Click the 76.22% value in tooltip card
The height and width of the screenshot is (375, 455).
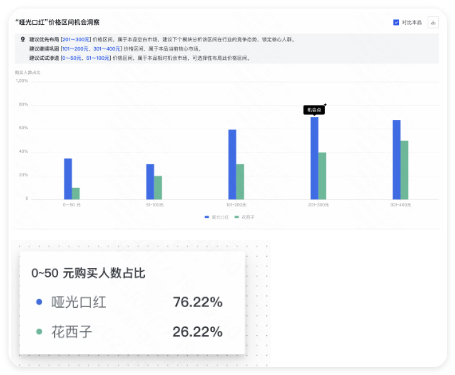(198, 302)
